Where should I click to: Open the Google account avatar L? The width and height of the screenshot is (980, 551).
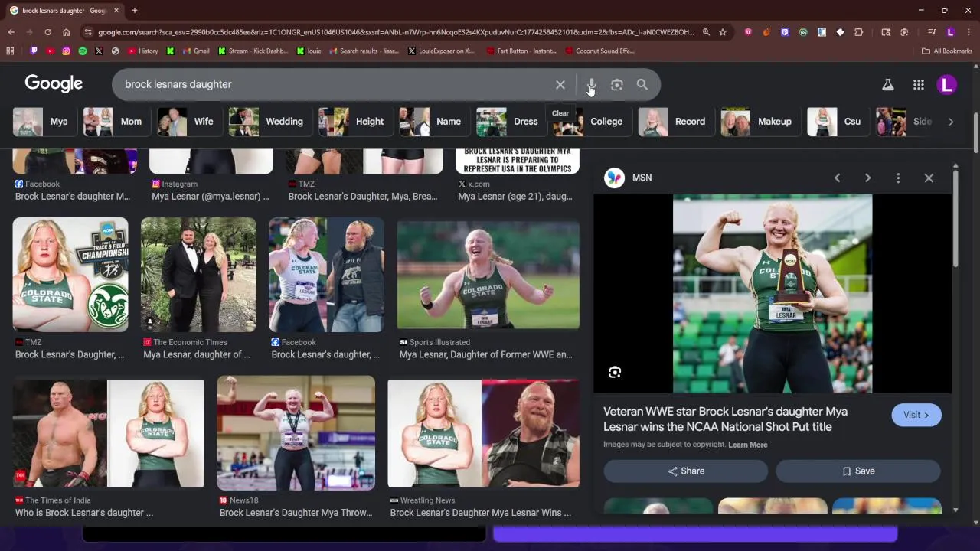[x=947, y=85]
